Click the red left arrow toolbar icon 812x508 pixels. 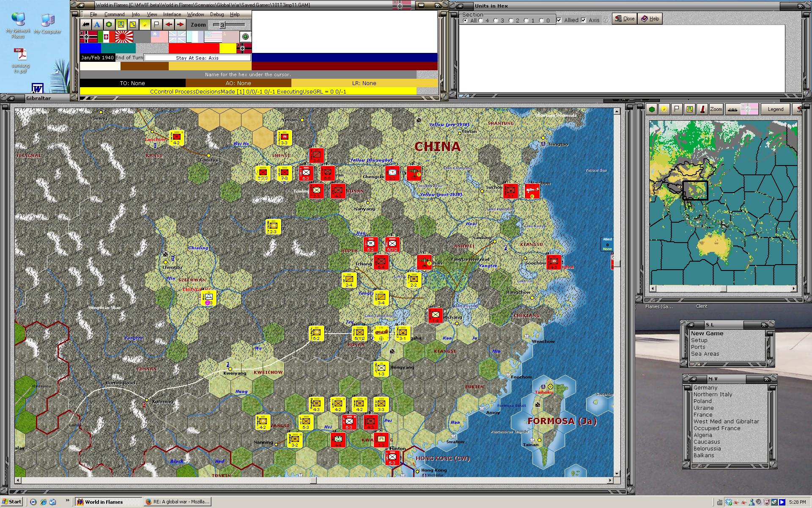click(168, 25)
